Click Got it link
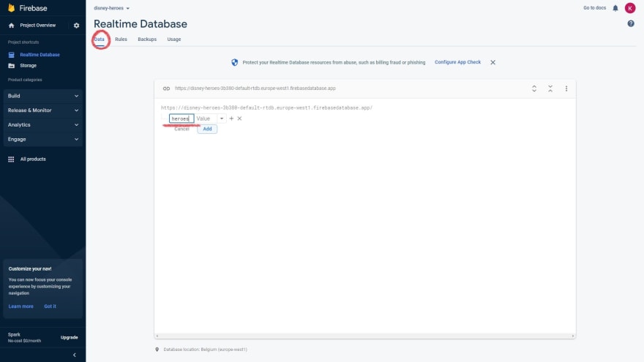This screenshot has height=362, width=644. click(x=50, y=306)
